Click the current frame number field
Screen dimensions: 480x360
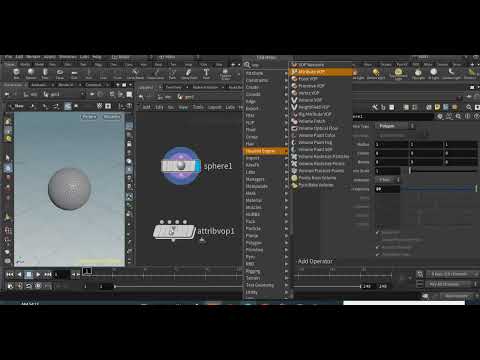[62, 274]
